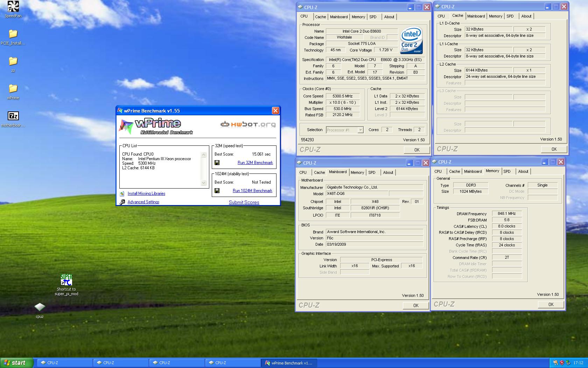Switch to second CPU-Z taskbar button
This screenshot has height=368, width=588.
coord(120,363)
